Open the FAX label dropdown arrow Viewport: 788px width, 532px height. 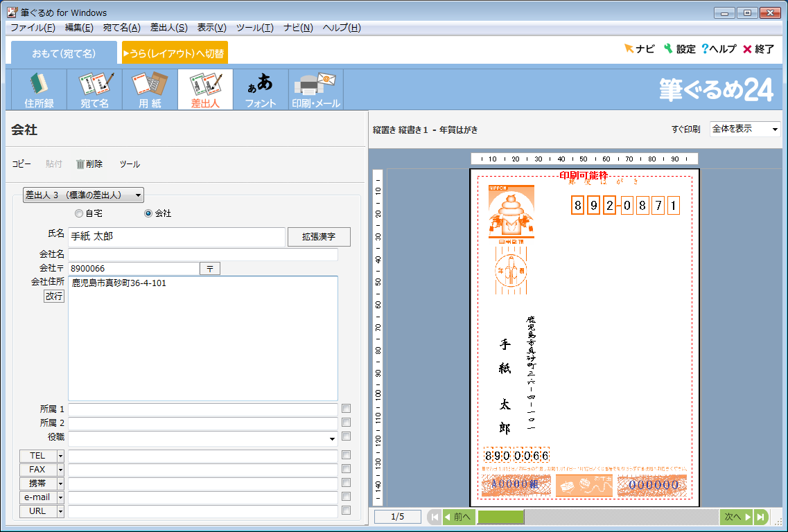tap(60, 470)
